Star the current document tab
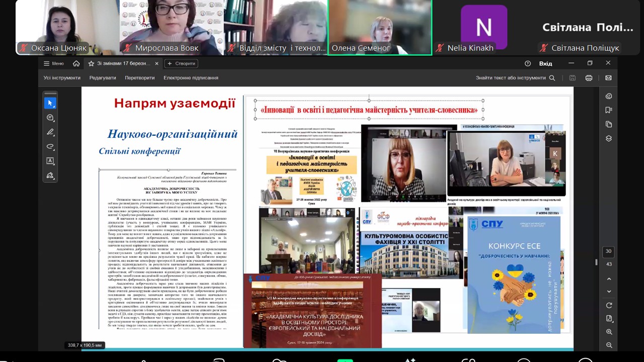The image size is (644, 362). point(91,63)
